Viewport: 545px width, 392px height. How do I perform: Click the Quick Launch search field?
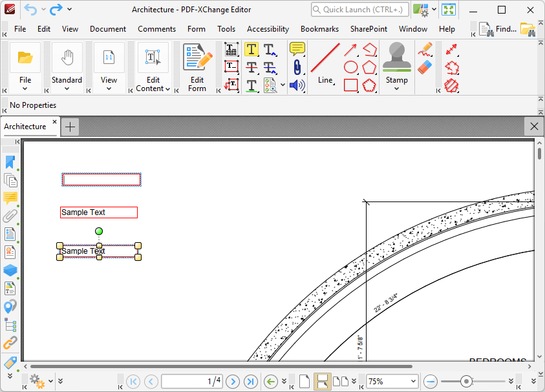point(359,10)
